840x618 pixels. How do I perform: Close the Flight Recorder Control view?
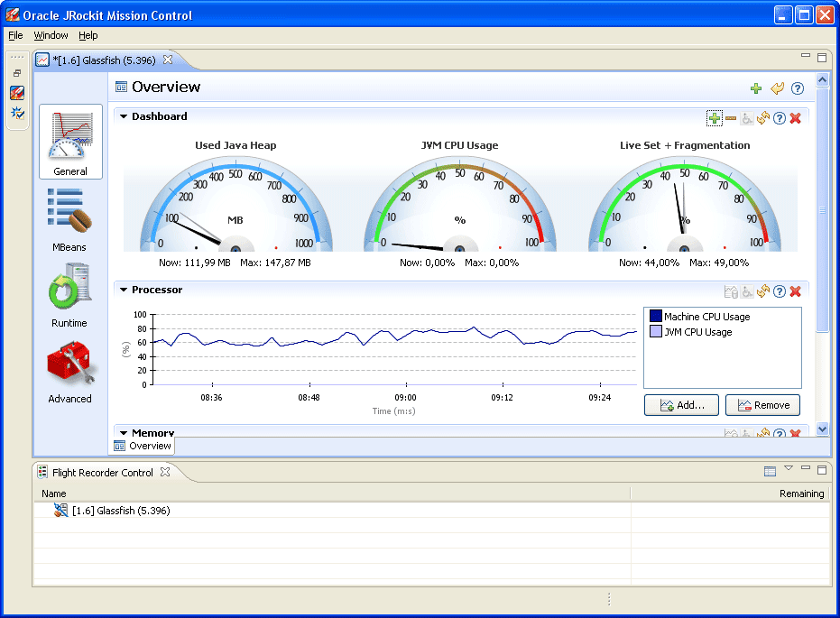(165, 472)
